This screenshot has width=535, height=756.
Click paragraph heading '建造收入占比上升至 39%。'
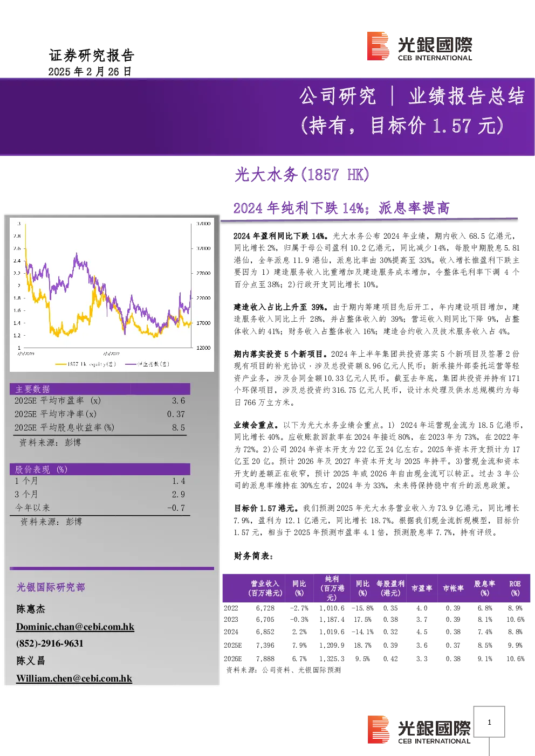(281, 307)
